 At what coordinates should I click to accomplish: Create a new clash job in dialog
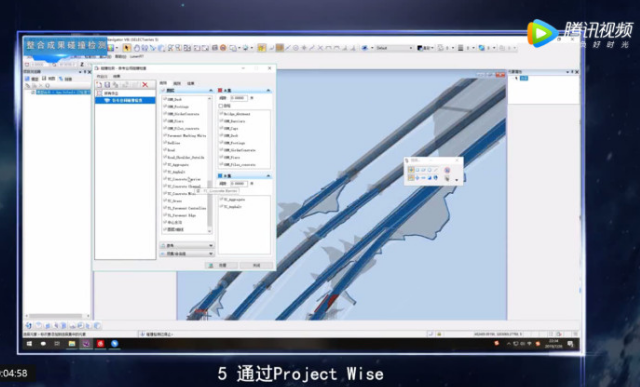(99, 85)
